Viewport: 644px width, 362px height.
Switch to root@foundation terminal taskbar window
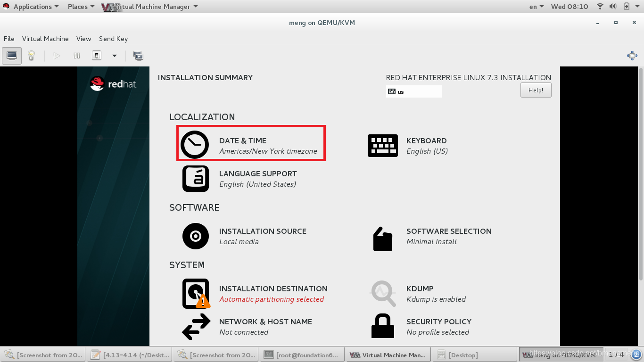[x=301, y=355]
